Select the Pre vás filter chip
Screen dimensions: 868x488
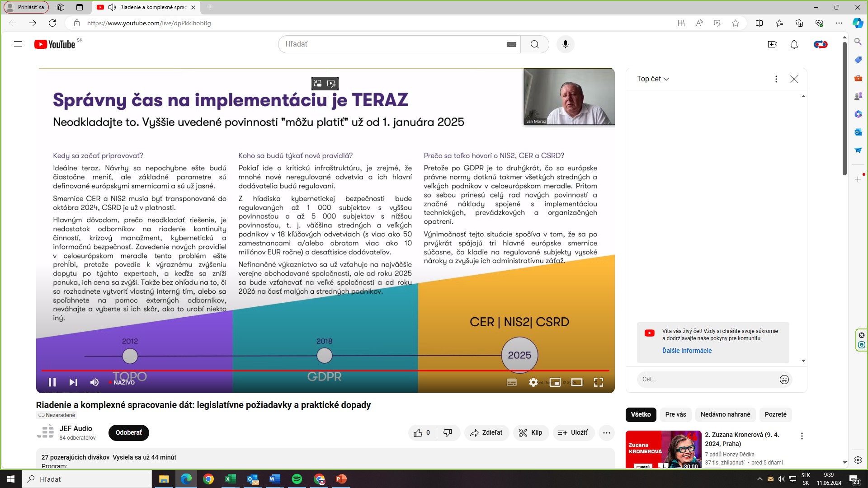pyautogui.click(x=675, y=414)
